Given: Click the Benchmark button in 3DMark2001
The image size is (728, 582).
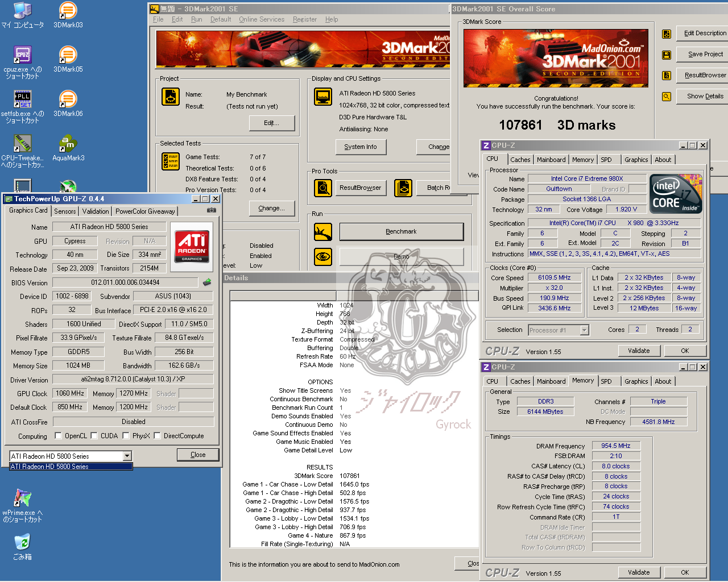Looking at the screenshot, I should pos(401,232).
